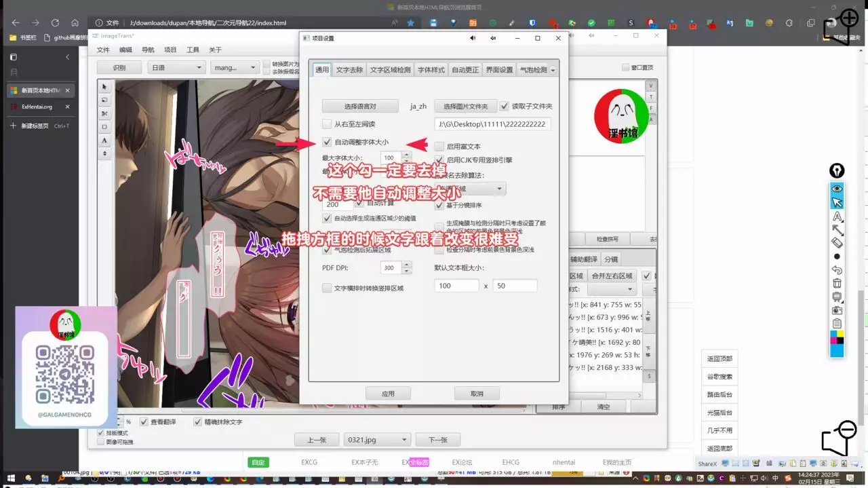
Task: Click the 应用 apply button
Action: 388,394
